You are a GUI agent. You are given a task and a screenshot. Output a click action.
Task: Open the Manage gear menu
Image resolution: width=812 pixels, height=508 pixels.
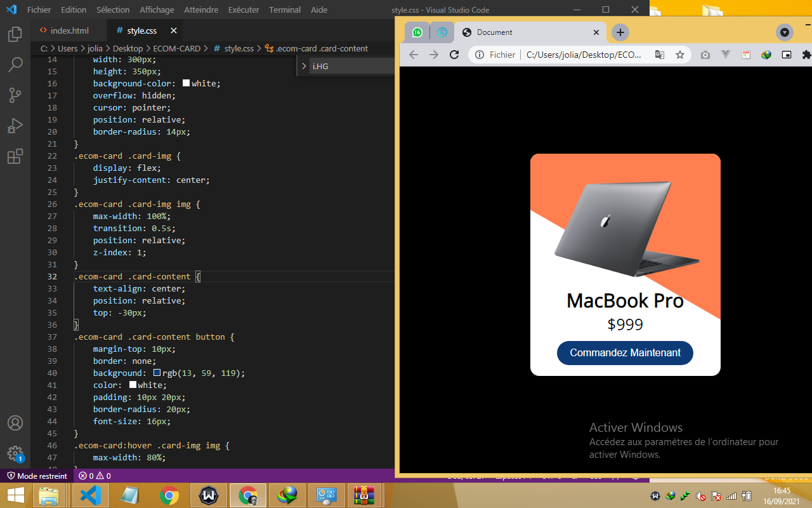pyautogui.click(x=15, y=453)
